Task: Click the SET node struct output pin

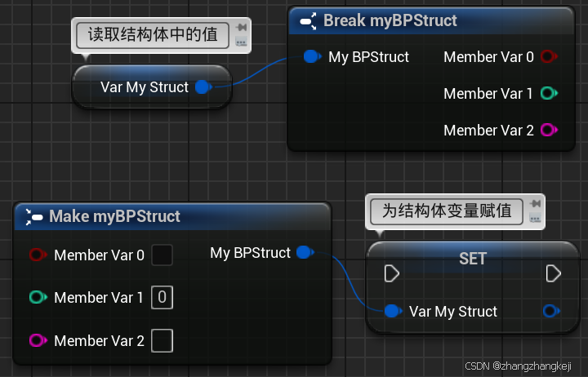Action: click(551, 311)
